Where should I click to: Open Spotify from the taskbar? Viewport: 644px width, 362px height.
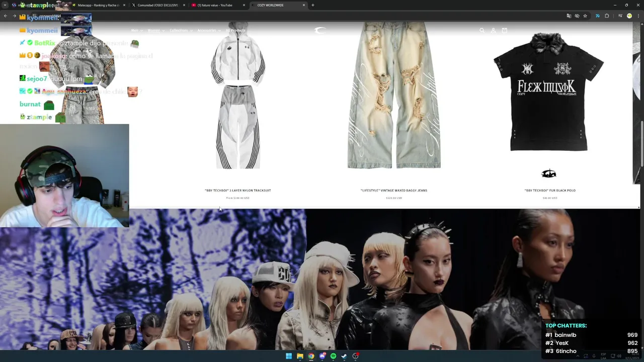pyautogui.click(x=333, y=356)
